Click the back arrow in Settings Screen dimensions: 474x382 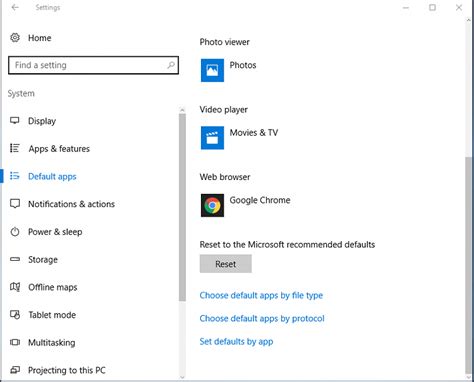pyautogui.click(x=15, y=7)
